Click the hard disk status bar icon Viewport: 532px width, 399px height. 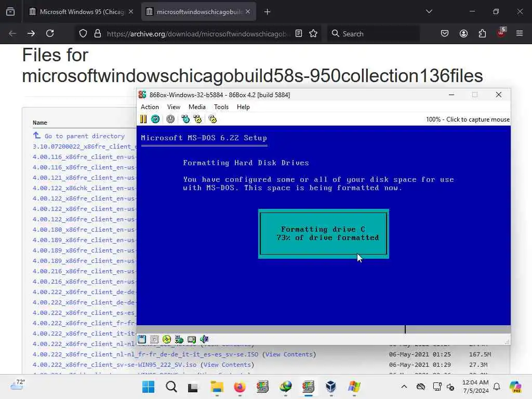tap(192, 339)
